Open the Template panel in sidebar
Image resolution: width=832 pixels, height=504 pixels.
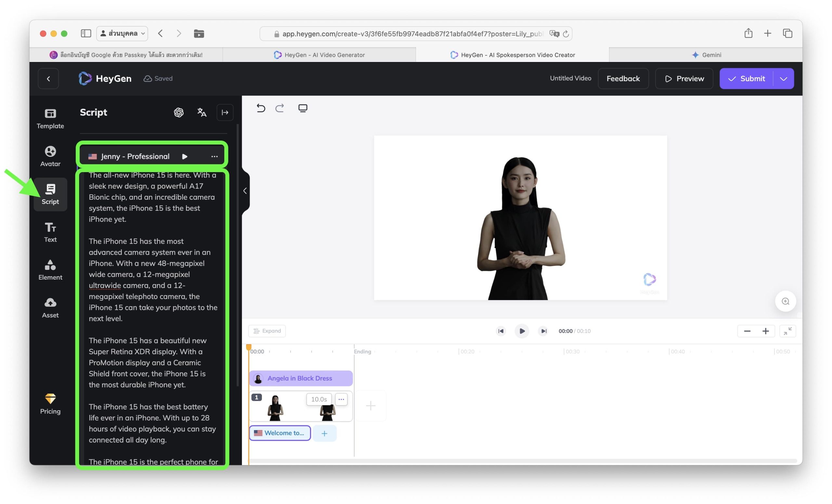50,118
